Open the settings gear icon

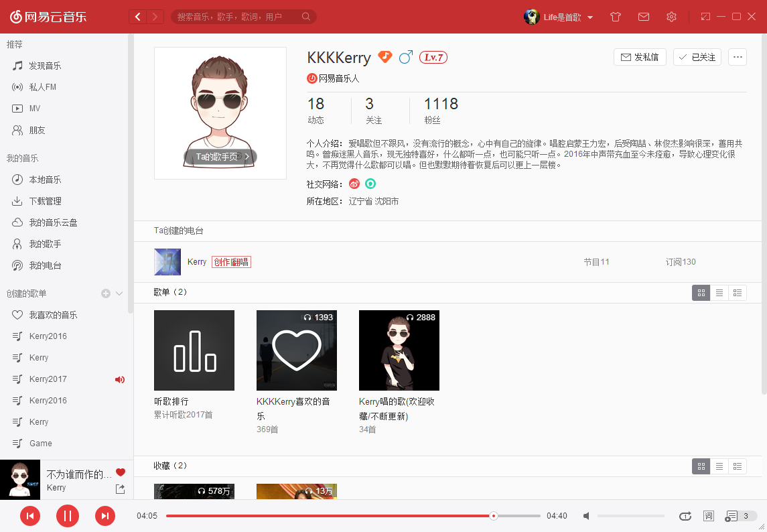pos(671,17)
